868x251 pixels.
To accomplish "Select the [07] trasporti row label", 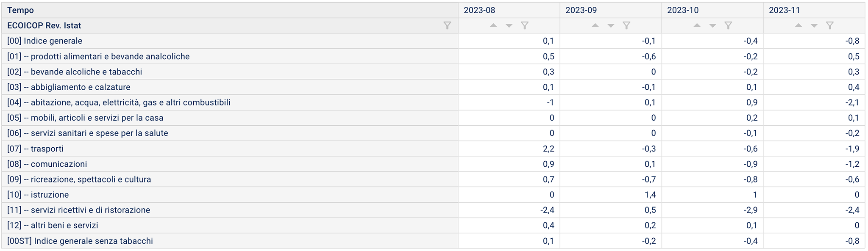I will tap(36, 149).
